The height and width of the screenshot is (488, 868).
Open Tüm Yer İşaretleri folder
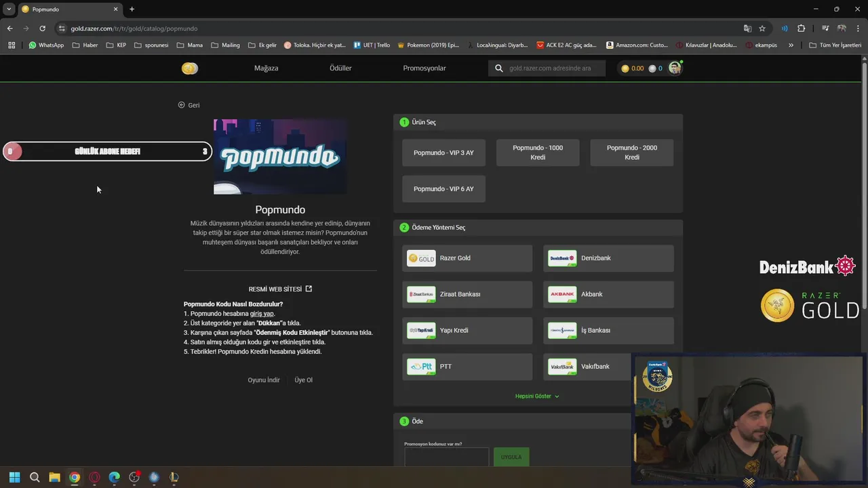click(835, 45)
